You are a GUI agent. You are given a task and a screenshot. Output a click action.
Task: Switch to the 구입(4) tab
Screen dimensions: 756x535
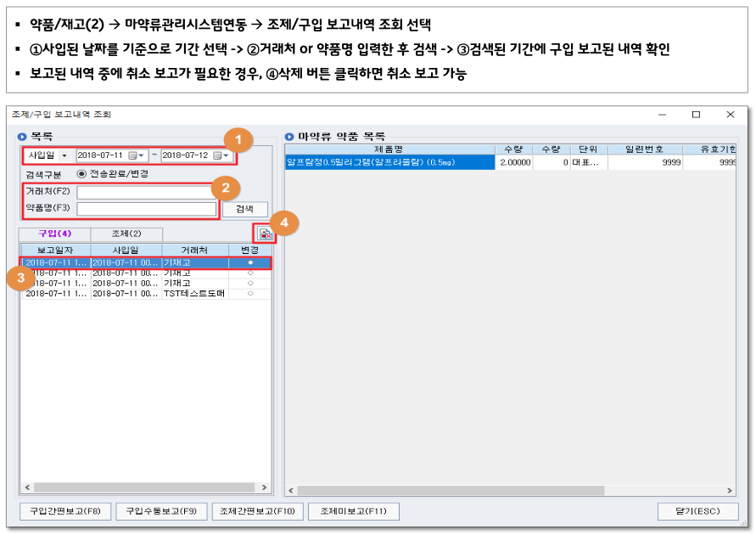pyautogui.click(x=54, y=234)
